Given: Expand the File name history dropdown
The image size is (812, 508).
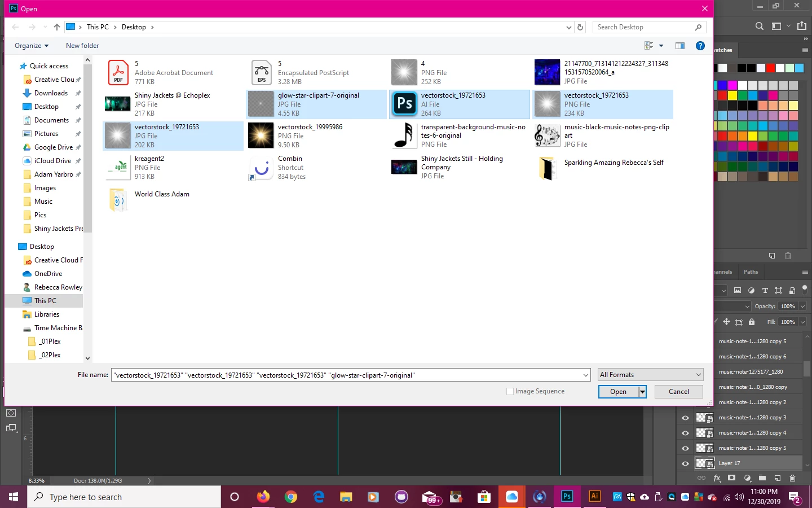Looking at the screenshot, I should [x=586, y=375].
